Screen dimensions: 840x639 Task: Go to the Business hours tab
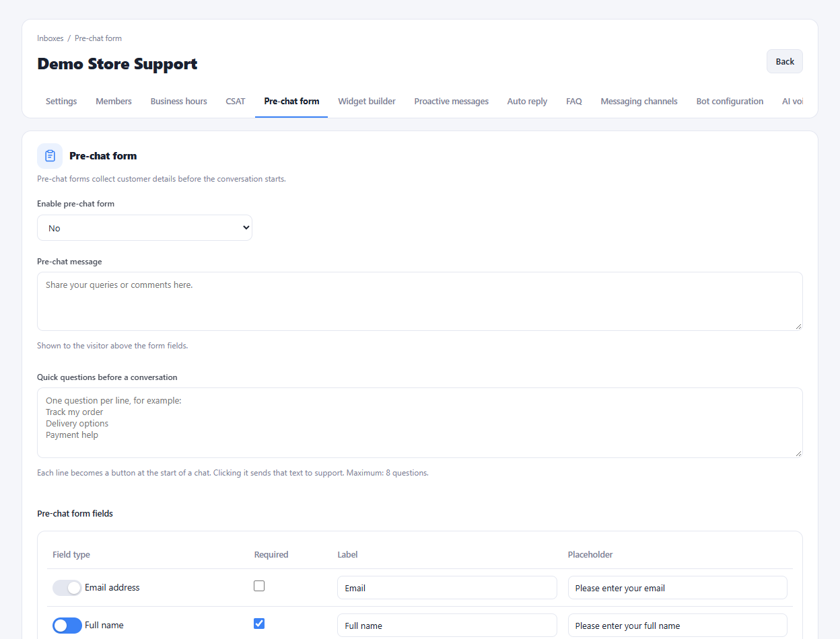(179, 102)
